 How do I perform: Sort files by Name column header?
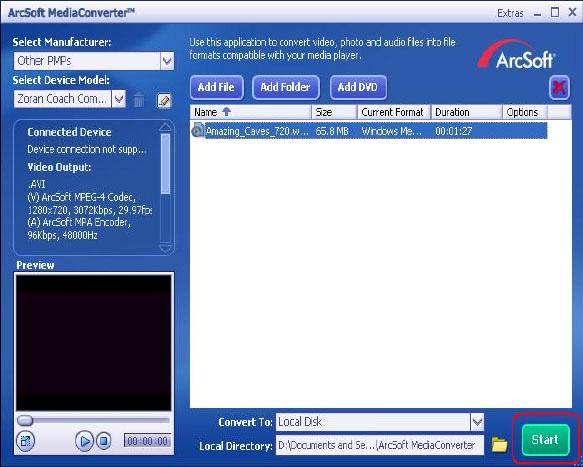point(251,112)
